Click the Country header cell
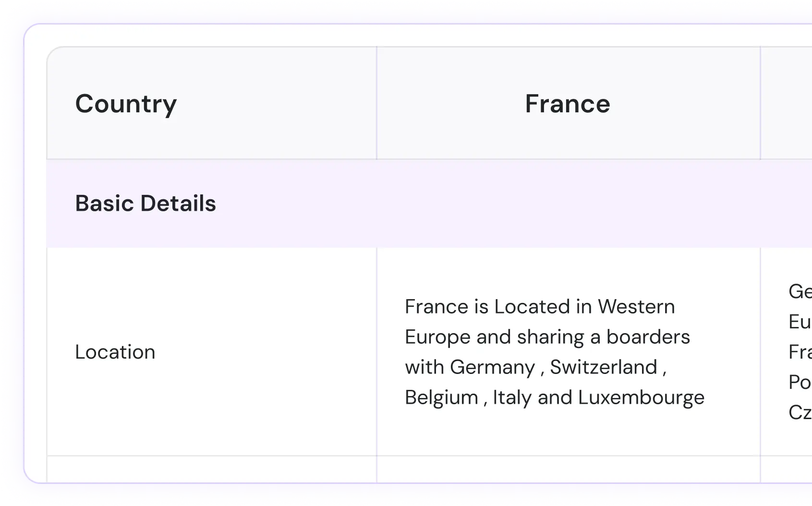Viewport: 812px width, 506px height. click(x=126, y=104)
